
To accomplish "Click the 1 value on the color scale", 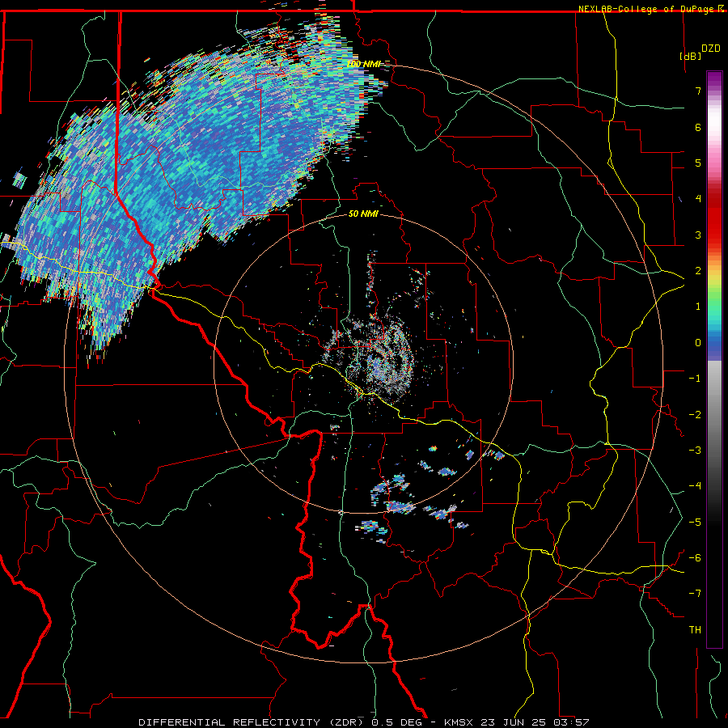I will pos(698,307).
